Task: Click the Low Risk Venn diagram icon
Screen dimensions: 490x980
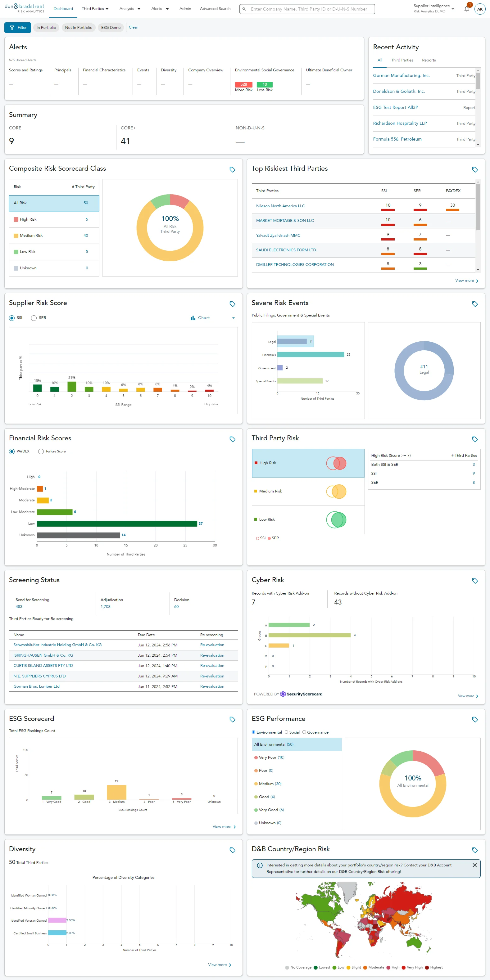Action: (x=336, y=520)
